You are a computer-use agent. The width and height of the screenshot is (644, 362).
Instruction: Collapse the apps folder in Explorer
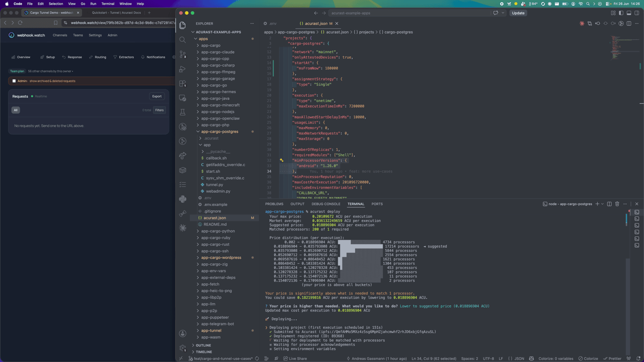[x=196, y=39]
